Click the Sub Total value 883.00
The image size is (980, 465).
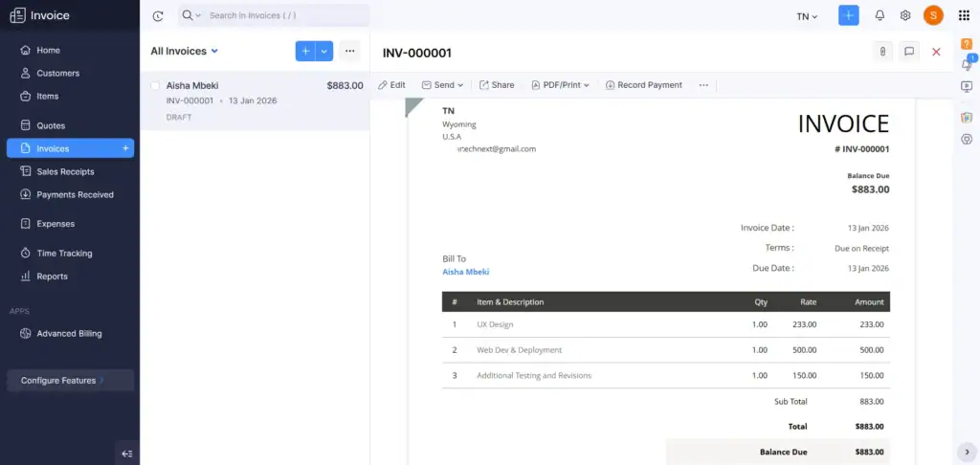[x=871, y=401]
